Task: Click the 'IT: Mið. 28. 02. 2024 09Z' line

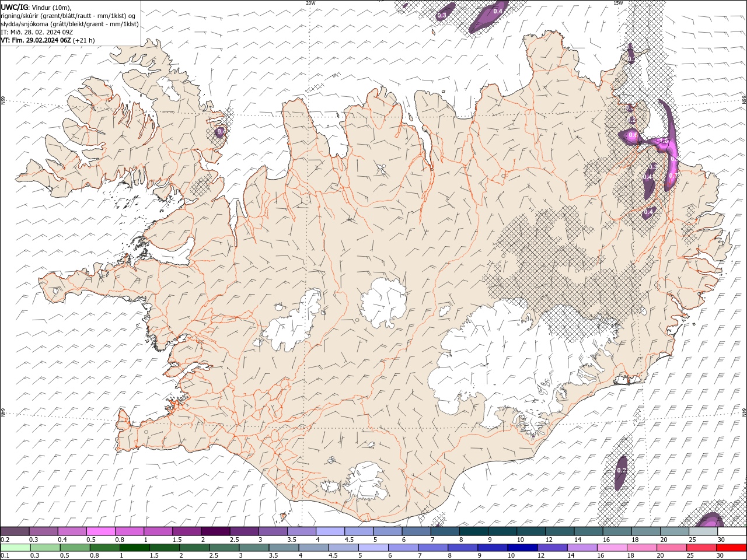Action: click(x=37, y=32)
